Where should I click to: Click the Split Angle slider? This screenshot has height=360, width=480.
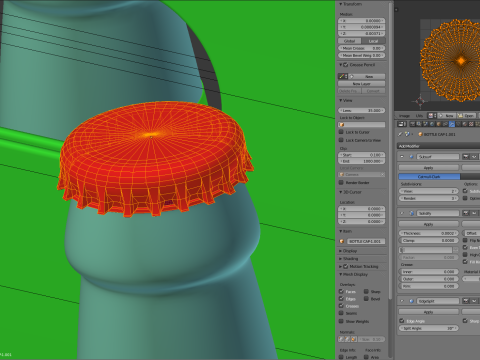click(x=429, y=328)
